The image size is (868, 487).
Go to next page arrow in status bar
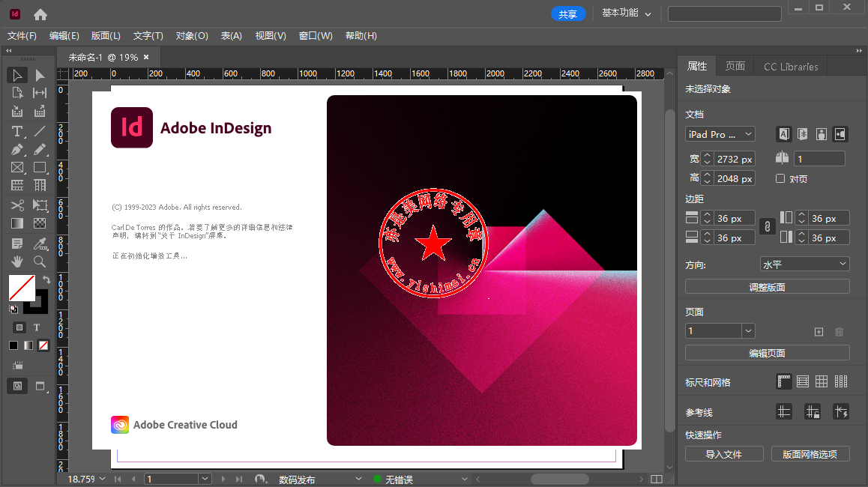tap(223, 480)
